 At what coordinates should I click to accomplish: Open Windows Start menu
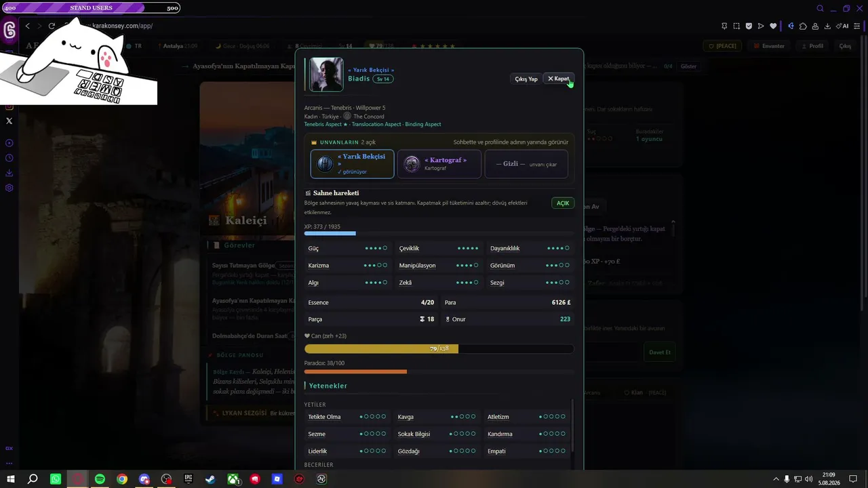(x=11, y=479)
